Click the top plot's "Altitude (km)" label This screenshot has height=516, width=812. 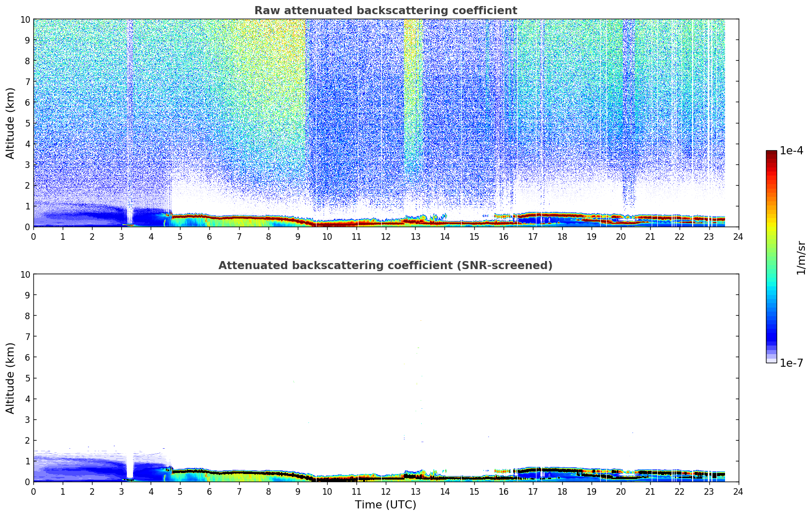[x=11, y=123]
